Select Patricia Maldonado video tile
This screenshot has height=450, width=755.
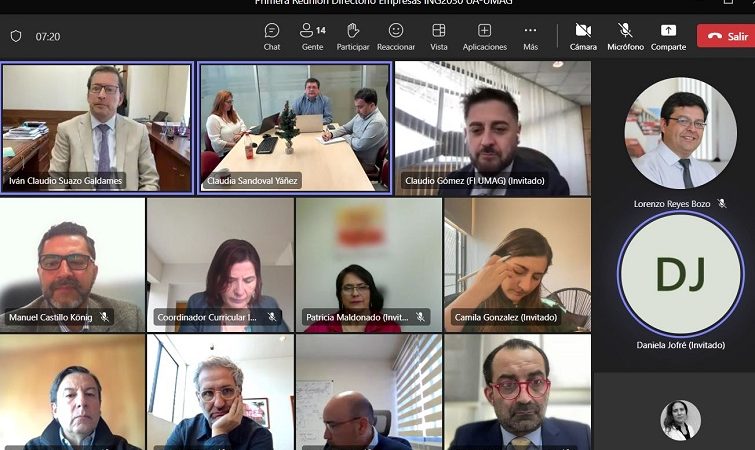pos(369,265)
